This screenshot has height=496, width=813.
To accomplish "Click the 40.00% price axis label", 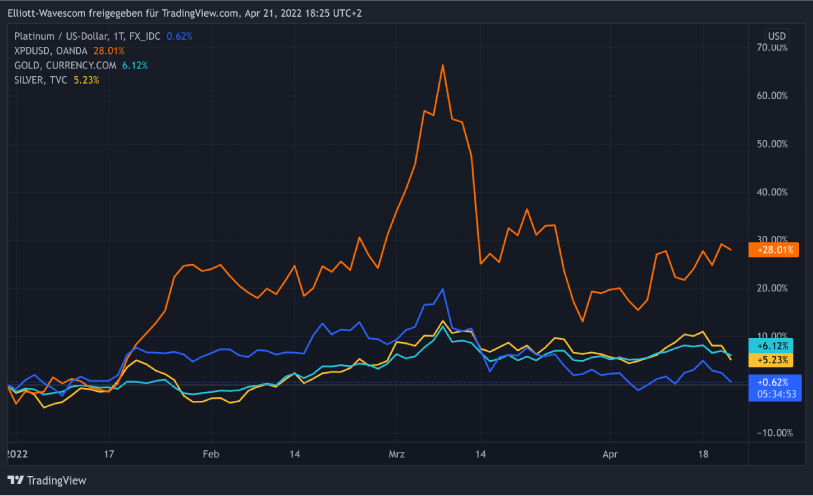I will (x=773, y=192).
